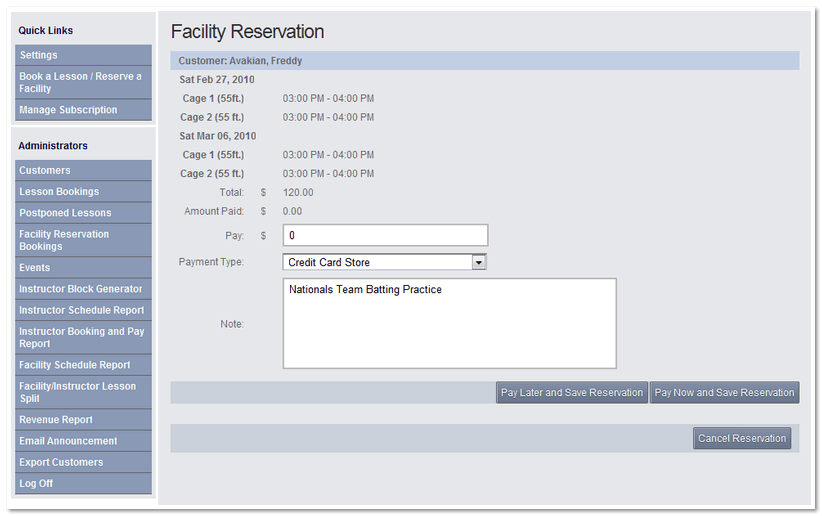Select the Credit Card Store combo box
Screen dimensions: 822x516
[384, 262]
